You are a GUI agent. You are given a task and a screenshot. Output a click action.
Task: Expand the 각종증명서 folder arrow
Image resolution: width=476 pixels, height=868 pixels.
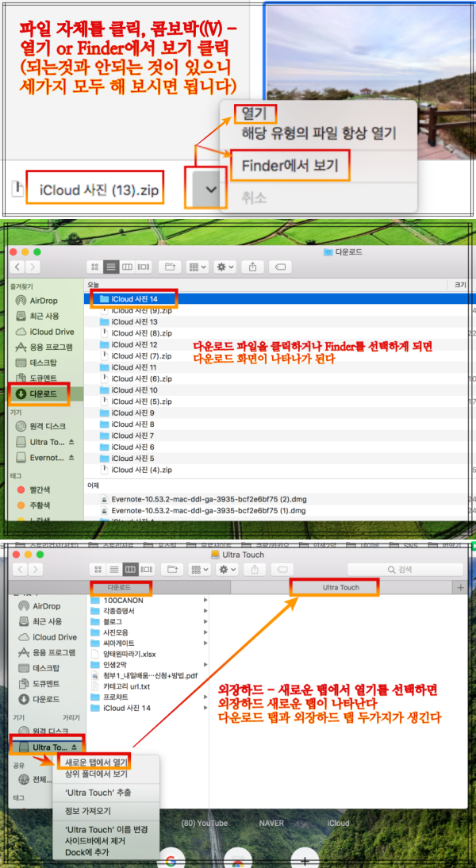205,611
